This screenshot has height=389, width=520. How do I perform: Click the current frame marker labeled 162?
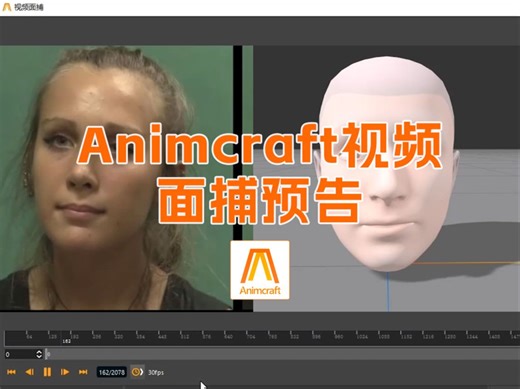[x=66, y=341]
